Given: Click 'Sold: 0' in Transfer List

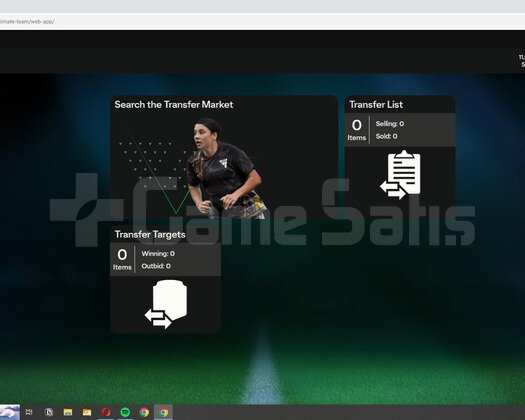Looking at the screenshot, I should 386,136.
